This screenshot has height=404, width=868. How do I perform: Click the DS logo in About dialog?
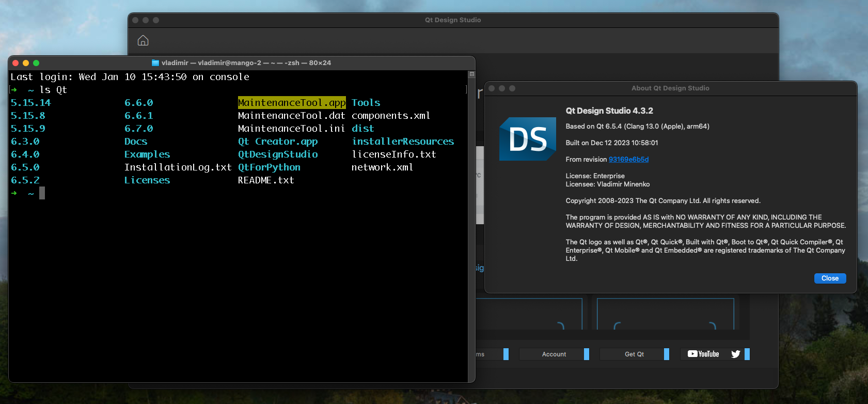pyautogui.click(x=528, y=139)
